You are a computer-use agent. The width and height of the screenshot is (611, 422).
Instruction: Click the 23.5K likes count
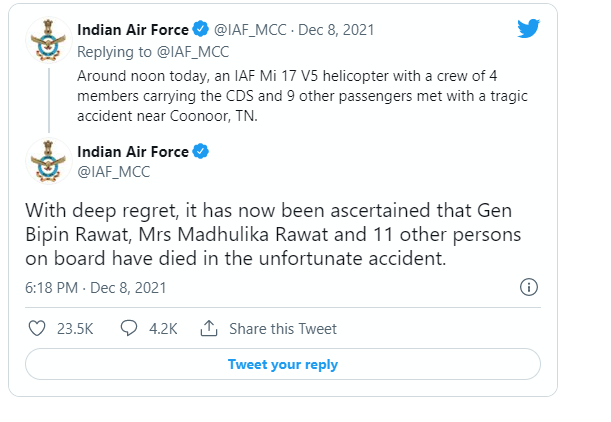coord(76,329)
